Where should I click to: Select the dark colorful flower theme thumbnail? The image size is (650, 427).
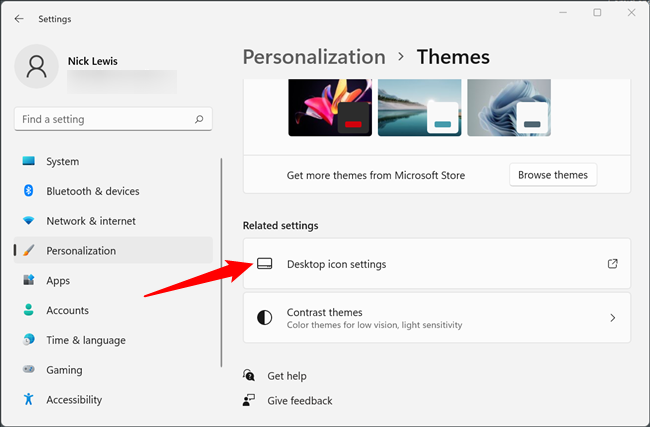[329, 108]
